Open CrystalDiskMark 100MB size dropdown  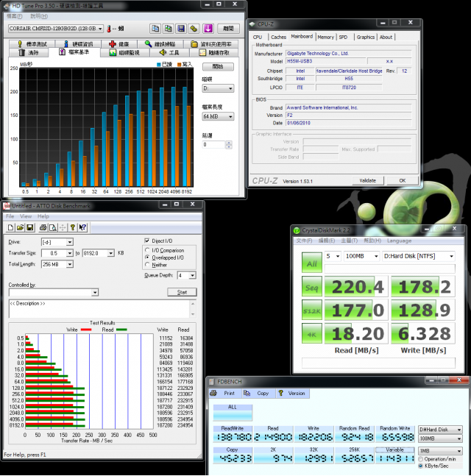361,256
